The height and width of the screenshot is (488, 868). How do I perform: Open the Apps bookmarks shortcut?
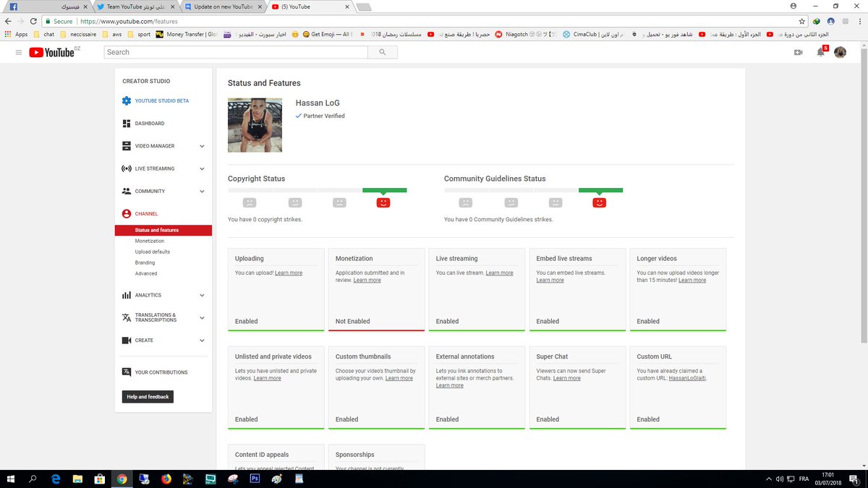pos(16,34)
